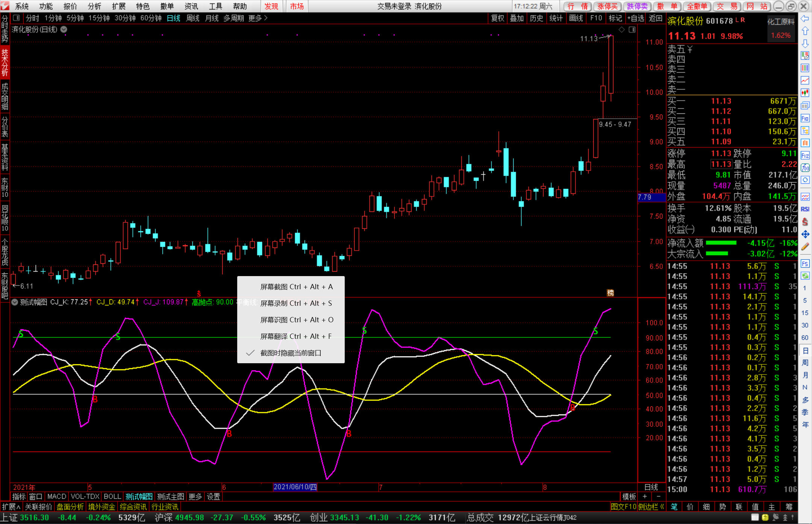812x524 pixels.
Task: Click the F12 trading icon in sidebar
Action: pos(805,156)
